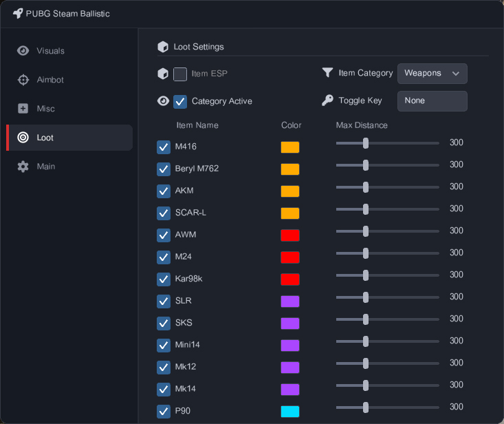The width and height of the screenshot is (504, 424).
Task: Uncheck the AWM checkbox
Action: [x=164, y=235]
